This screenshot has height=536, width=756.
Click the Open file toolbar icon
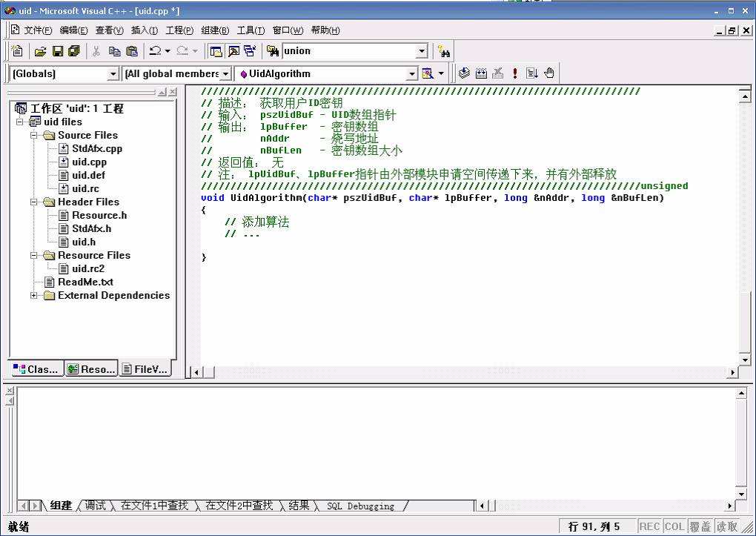click(40, 51)
